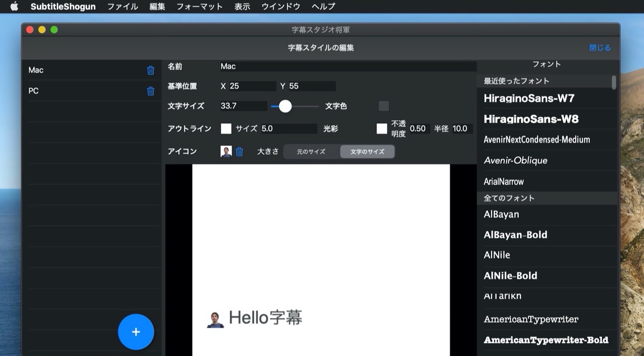Viewport: 644px width, 356px height.
Task: Select 文字のサイズ size option
Action: pyautogui.click(x=367, y=152)
